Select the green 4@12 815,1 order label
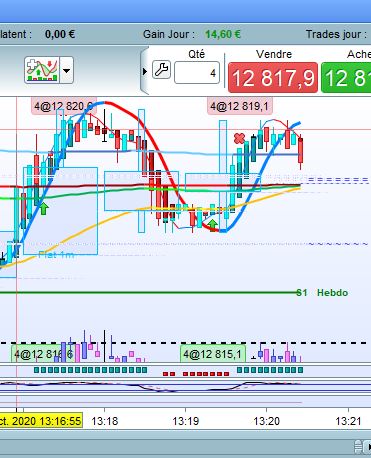 [x=212, y=354]
